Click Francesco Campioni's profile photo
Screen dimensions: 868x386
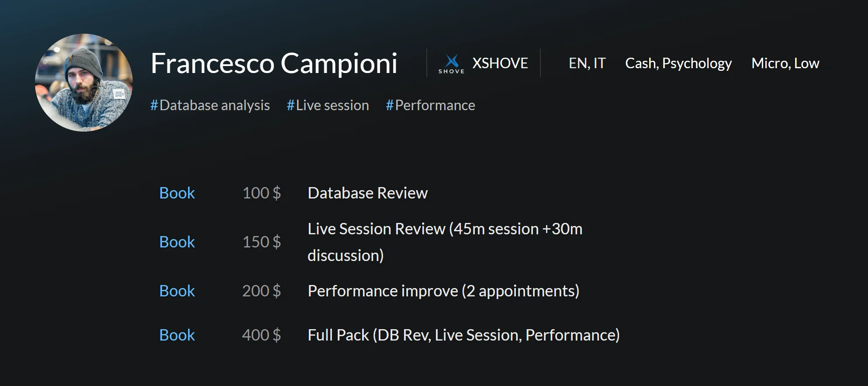[x=84, y=83]
